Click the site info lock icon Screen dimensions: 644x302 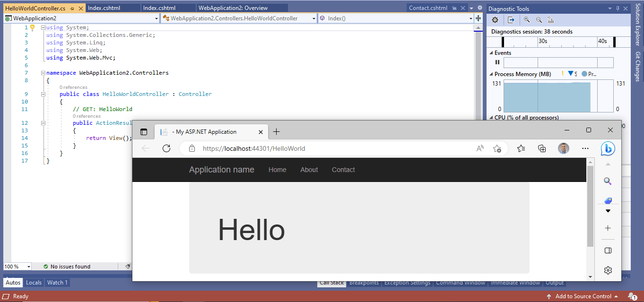[192, 148]
